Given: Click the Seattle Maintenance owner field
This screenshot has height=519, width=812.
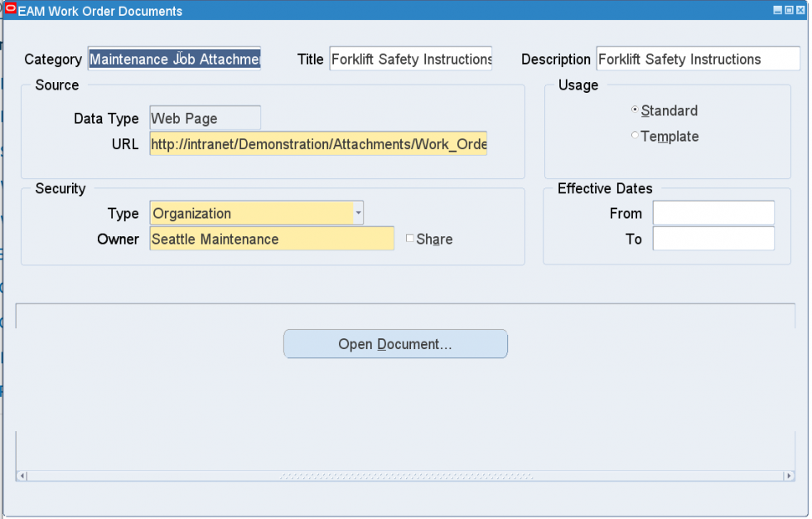Looking at the screenshot, I should pyautogui.click(x=271, y=239).
